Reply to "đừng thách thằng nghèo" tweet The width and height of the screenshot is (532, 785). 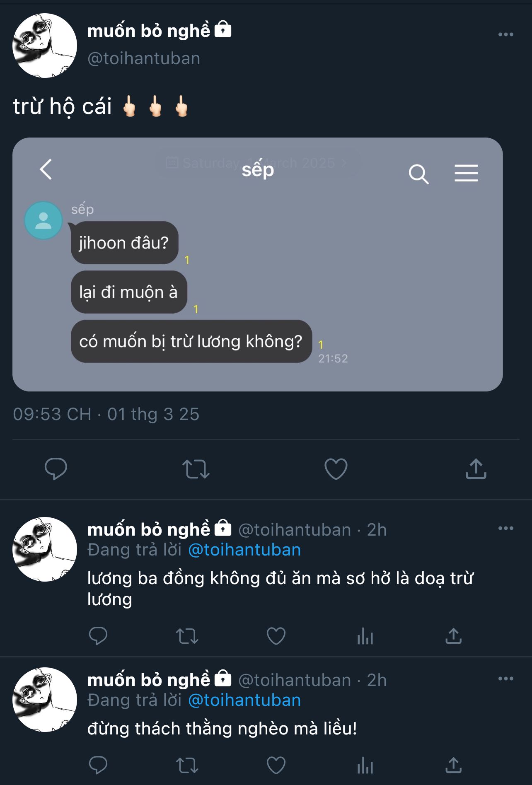click(x=98, y=765)
